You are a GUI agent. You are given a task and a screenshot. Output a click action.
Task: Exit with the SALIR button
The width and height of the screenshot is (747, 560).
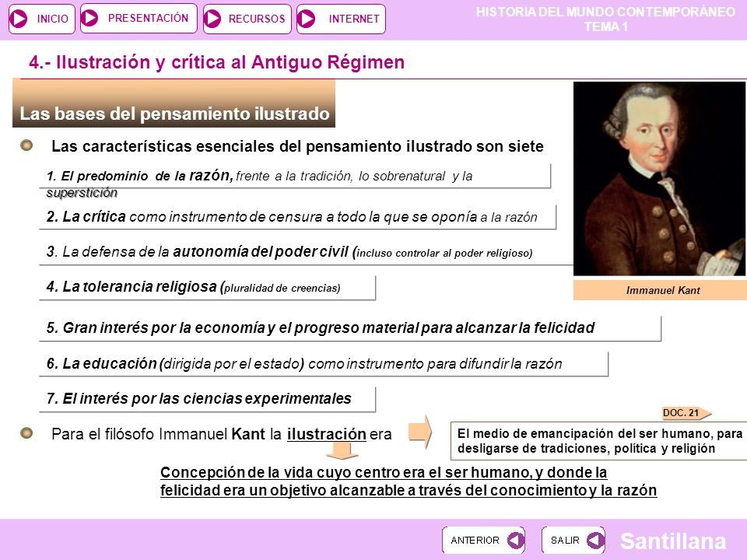point(573,540)
